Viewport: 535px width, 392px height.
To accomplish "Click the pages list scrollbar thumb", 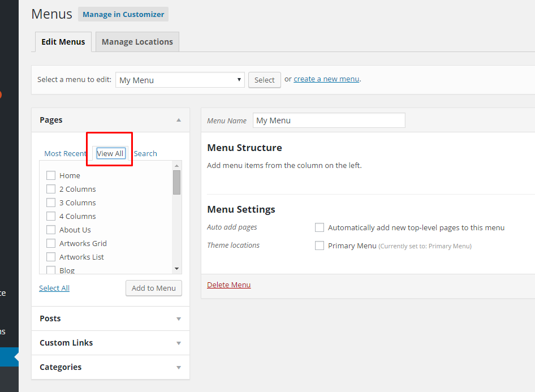I will [x=176, y=183].
